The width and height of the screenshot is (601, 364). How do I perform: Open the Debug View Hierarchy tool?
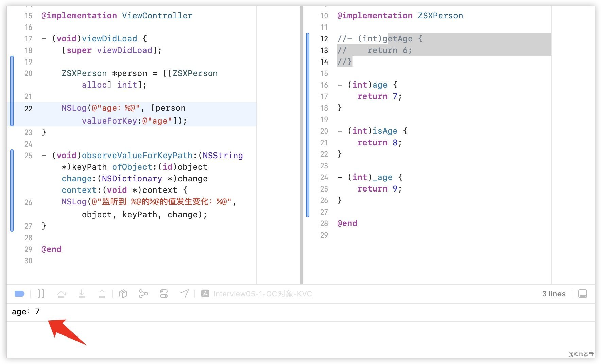coord(123,294)
